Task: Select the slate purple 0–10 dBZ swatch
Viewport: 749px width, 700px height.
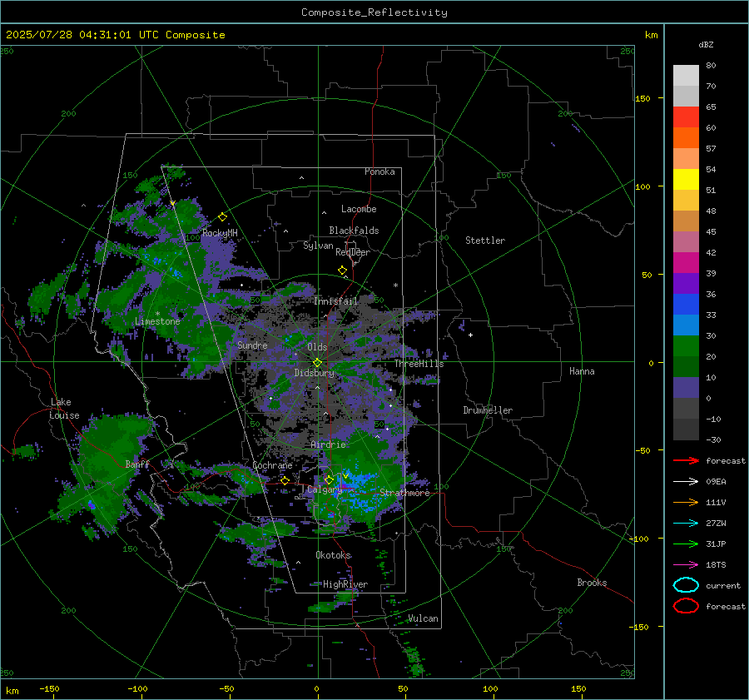Action: (x=686, y=388)
